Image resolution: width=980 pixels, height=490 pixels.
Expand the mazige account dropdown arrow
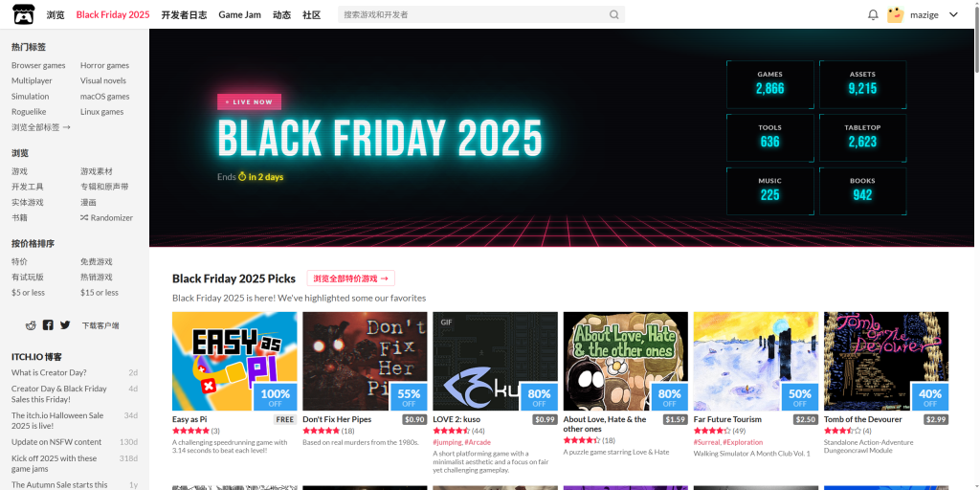(x=953, y=14)
